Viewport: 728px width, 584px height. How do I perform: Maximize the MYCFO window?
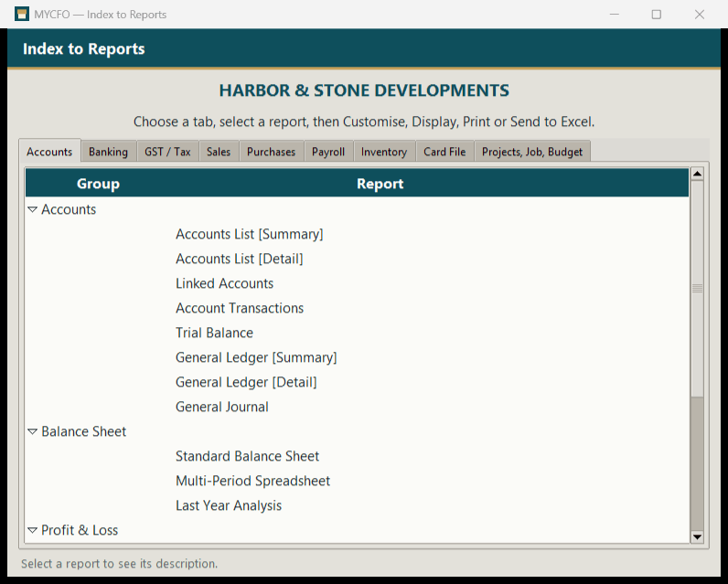(x=657, y=15)
